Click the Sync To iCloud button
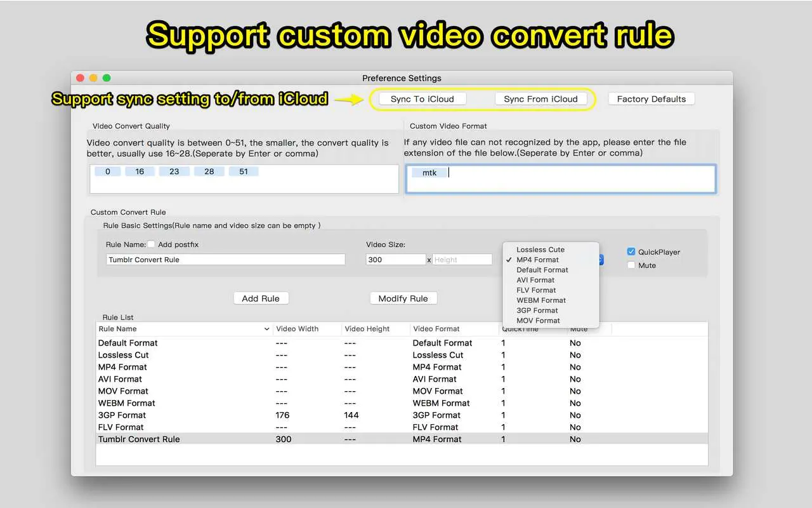The image size is (812, 508). click(x=422, y=99)
